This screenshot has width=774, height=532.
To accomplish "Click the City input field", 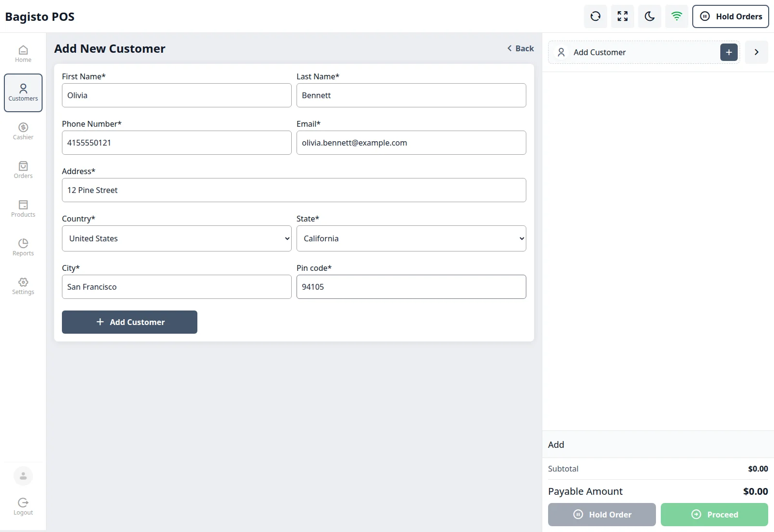I will pyautogui.click(x=177, y=287).
